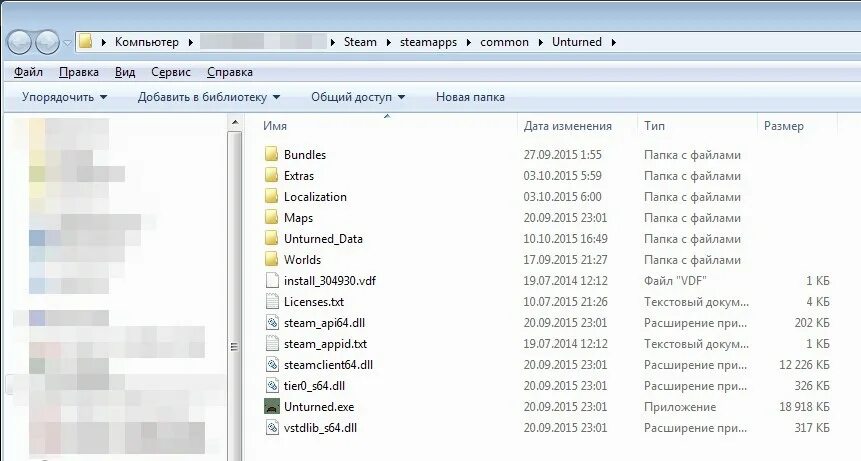Screen dimensions: 861x461
Task: Open the Справка menu
Action: tap(230, 72)
